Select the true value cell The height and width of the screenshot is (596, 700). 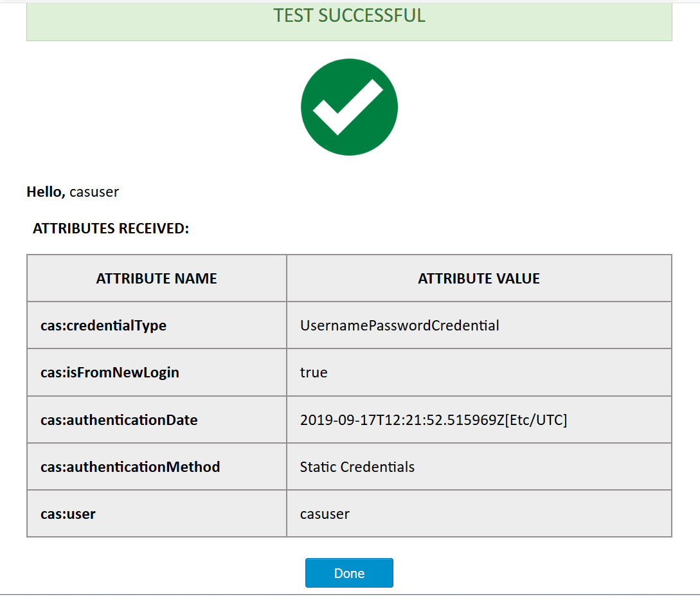314,372
